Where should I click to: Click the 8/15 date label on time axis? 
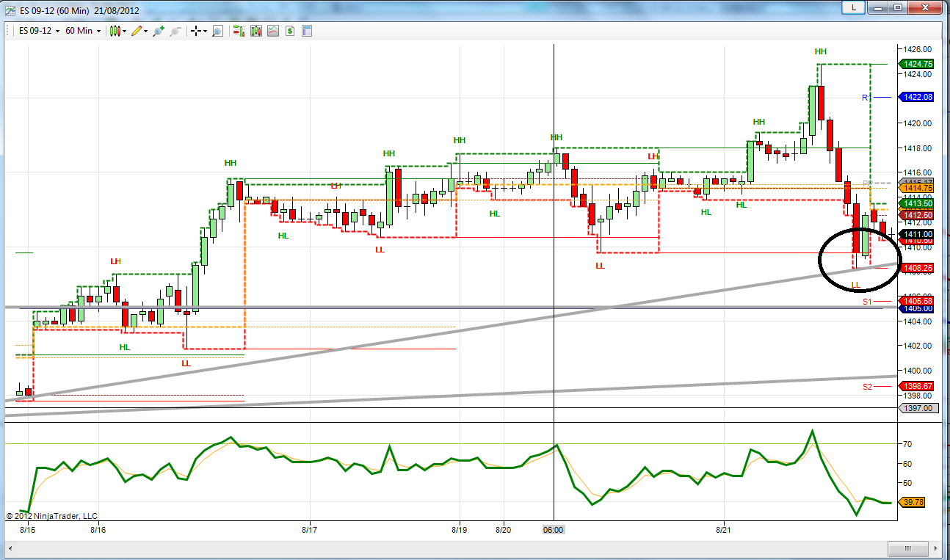[x=28, y=529]
